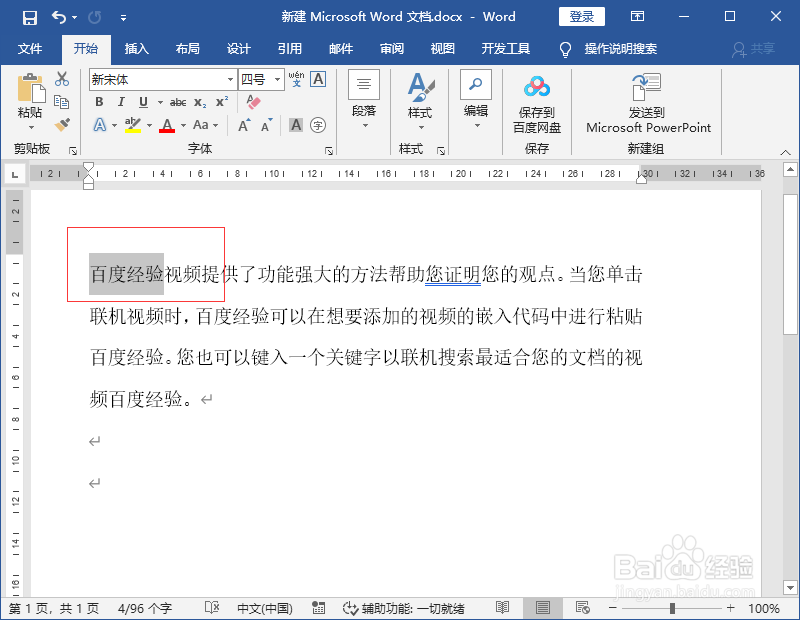Image resolution: width=800 pixels, height=620 pixels.
Task: Switch to the 引用 tab
Action: [x=289, y=48]
